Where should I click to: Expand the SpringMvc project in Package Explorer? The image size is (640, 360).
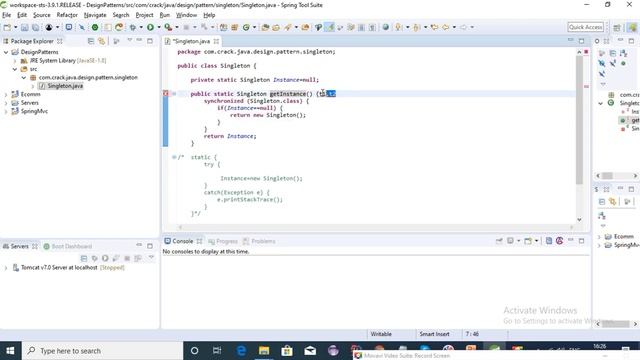pos(6,111)
